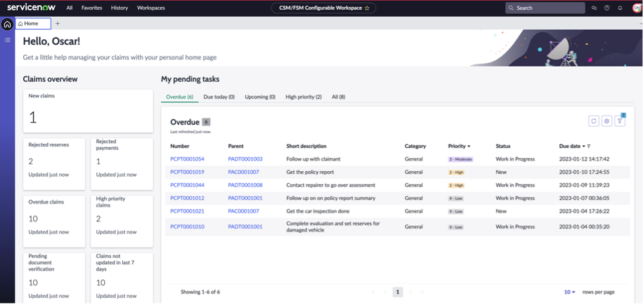Image resolution: width=644 pixels, height=306 pixels.
Task: Open the New claims card
Action: (x=88, y=111)
